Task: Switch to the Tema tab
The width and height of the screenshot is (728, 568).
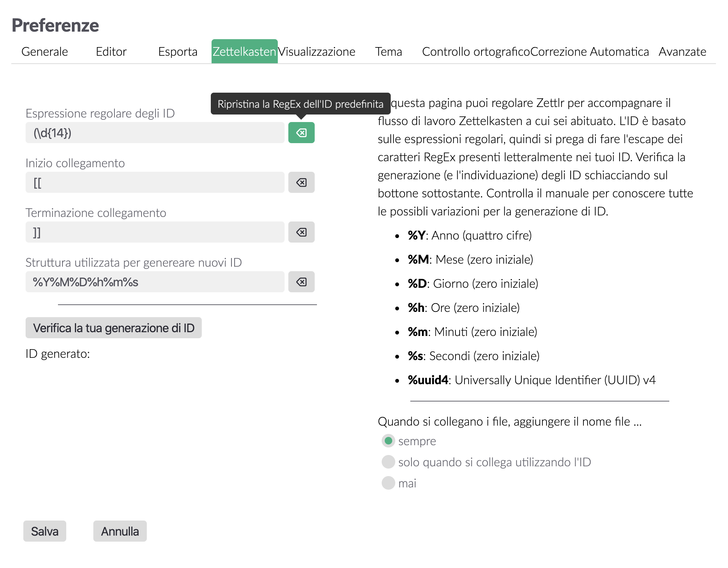Action: (x=389, y=52)
